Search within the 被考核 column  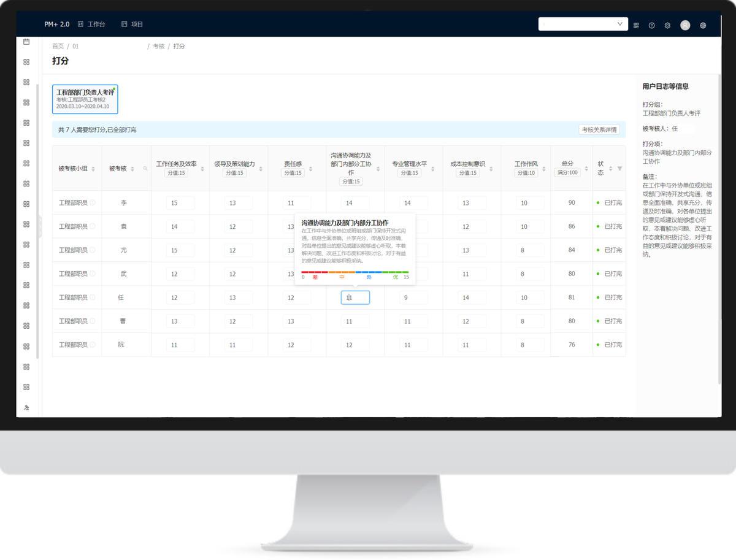[x=145, y=169]
